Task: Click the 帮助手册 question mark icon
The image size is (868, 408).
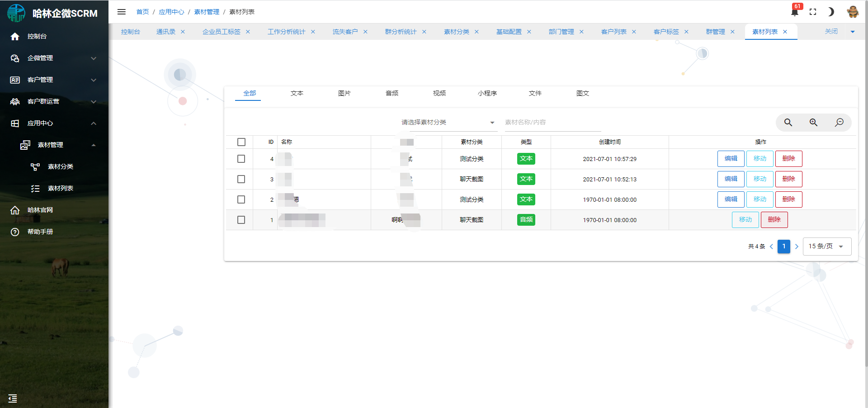Action: (15, 232)
